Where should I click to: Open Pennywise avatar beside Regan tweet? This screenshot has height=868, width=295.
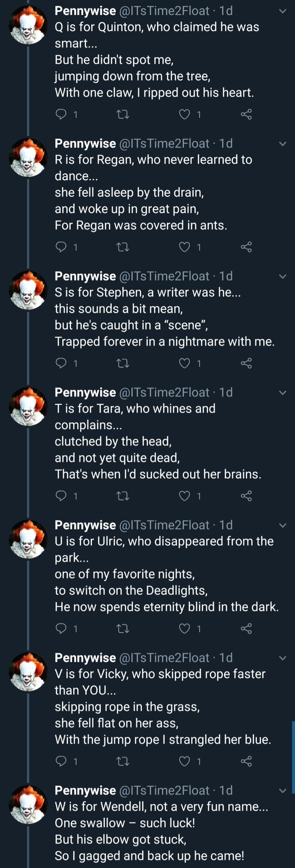28,157
